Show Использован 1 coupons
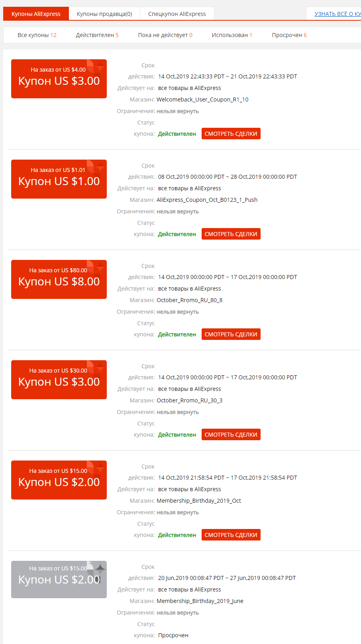Viewport: 361px width, 644px height. [x=232, y=35]
